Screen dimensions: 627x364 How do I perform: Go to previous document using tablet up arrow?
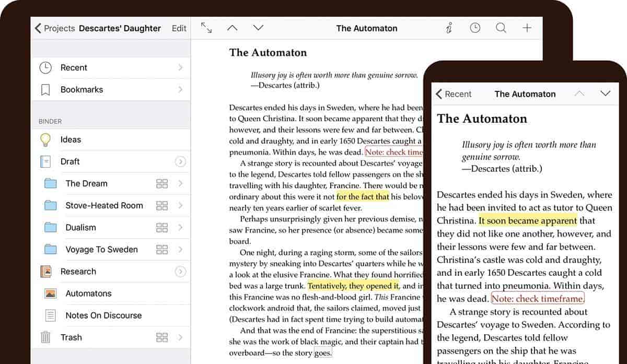pyautogui.click(x=233, y=28)
